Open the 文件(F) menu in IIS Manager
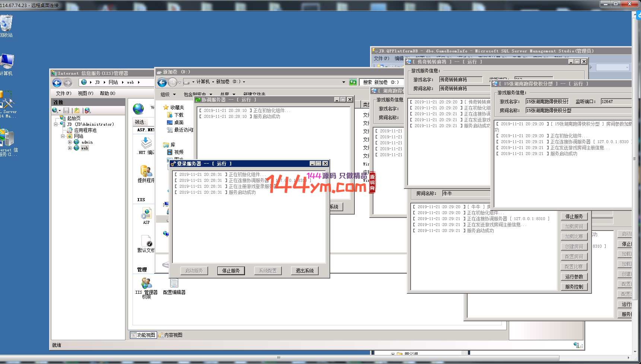 tap(63, 93)
